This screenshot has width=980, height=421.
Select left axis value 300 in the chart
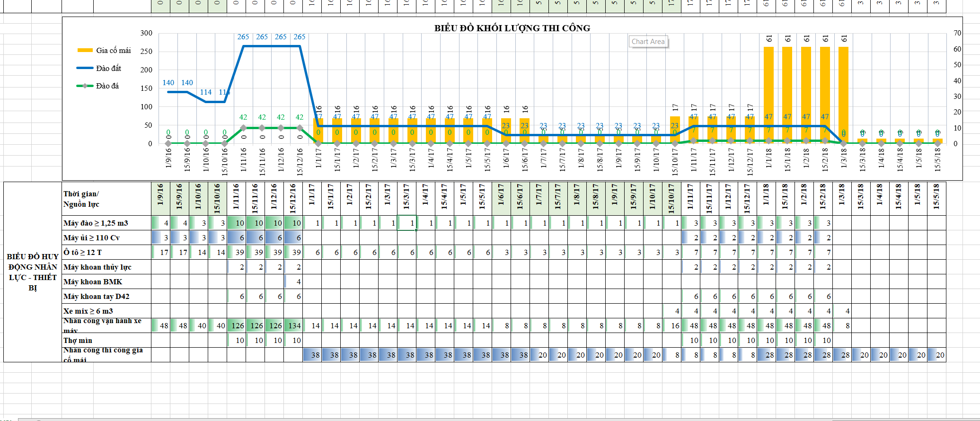(146, 33)
